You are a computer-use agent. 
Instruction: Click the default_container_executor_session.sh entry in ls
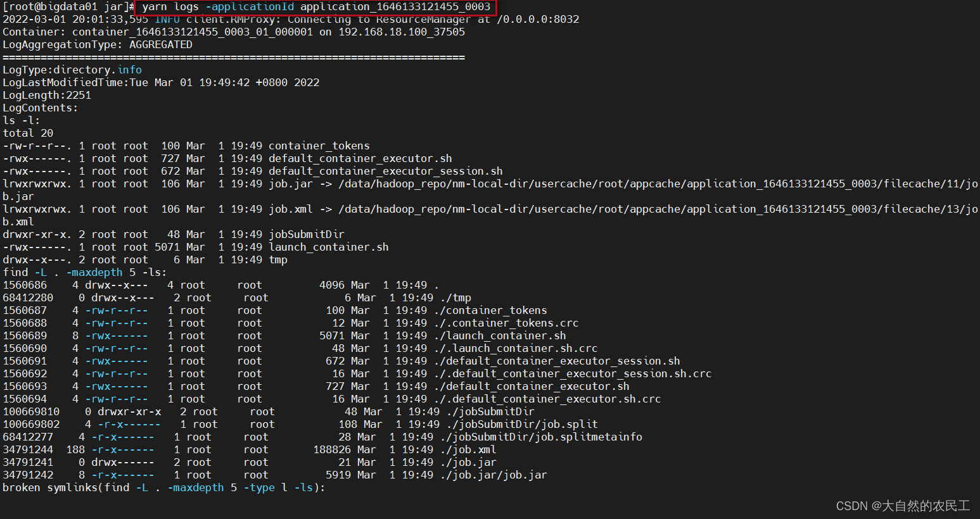coord(386,172)
